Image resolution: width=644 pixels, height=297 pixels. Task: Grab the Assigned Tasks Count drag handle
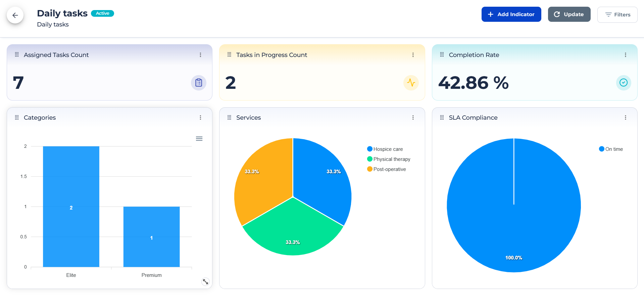click(x=17, y=55)
